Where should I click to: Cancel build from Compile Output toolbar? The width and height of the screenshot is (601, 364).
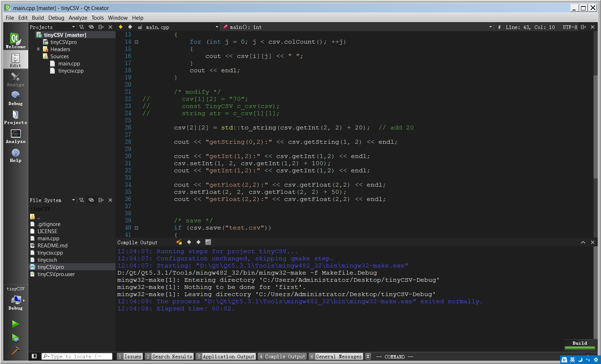tap(208, 242)
